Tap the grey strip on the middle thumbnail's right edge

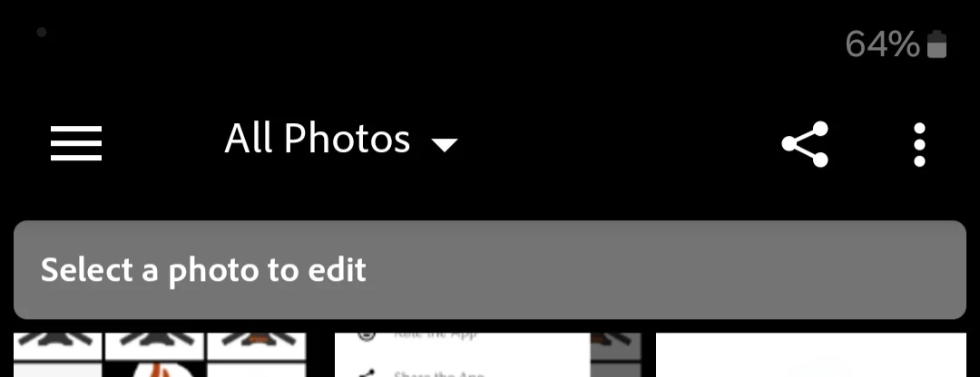click(615, 354)
